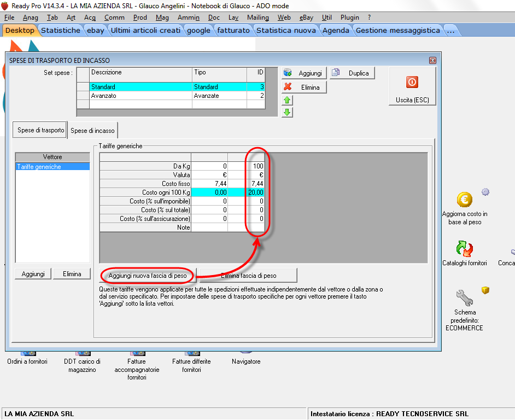Image resolution: width=515 pixels, height=420 pixels.
Task: Open Fatture accompagnatorie fornitori shortcut
Action: pyautogui.click(x=137, y=366)
